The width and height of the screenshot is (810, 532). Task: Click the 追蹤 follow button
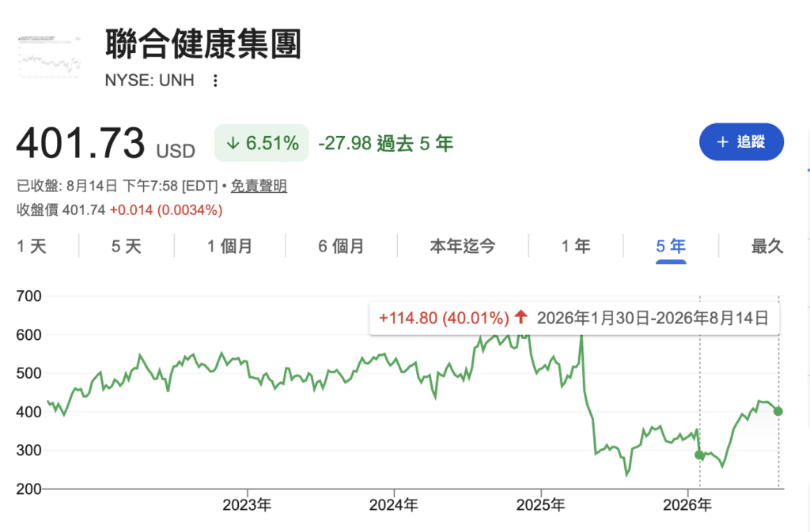coord(741,142)
